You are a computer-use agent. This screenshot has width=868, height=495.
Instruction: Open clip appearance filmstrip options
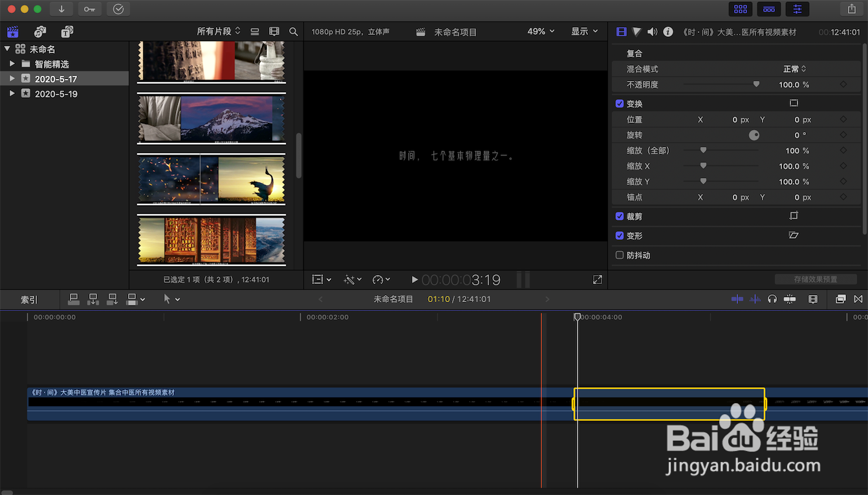(274, 32)
